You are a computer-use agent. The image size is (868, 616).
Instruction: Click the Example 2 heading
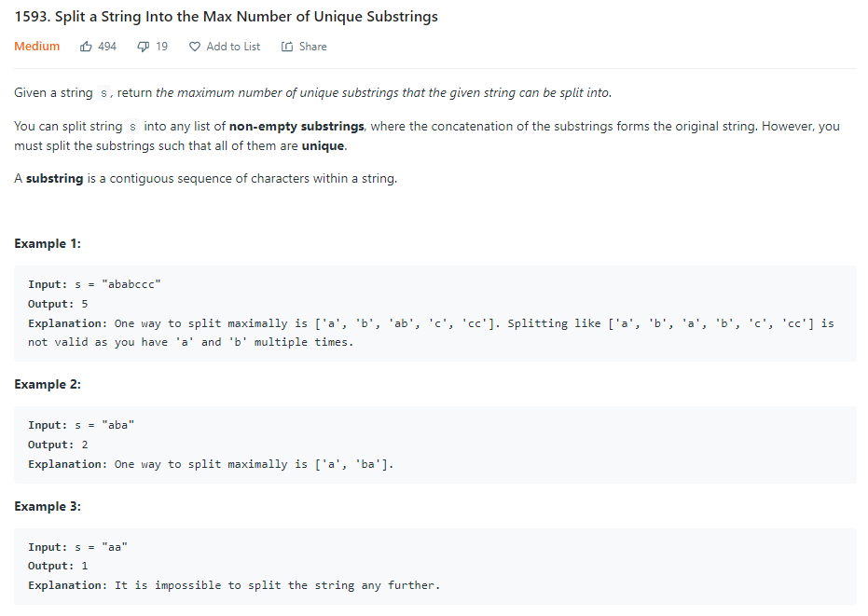pyautogui.click(x=48, y=384)
